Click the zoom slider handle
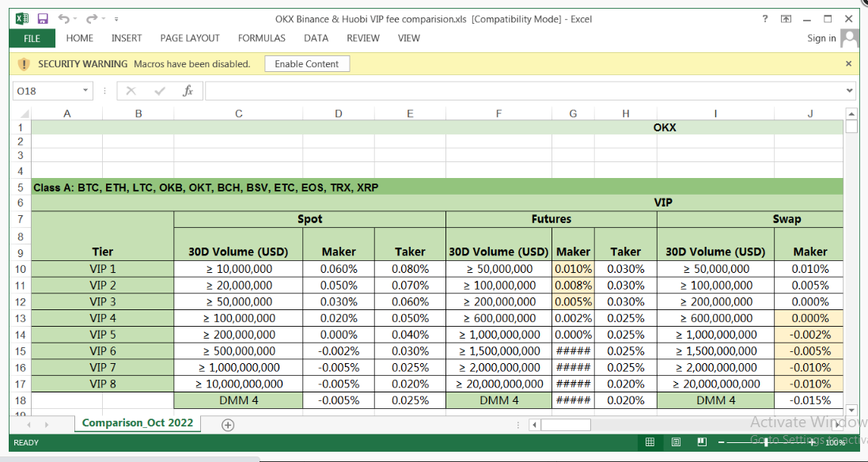This screenshot has height=462, width=868. tap(766, 442)
